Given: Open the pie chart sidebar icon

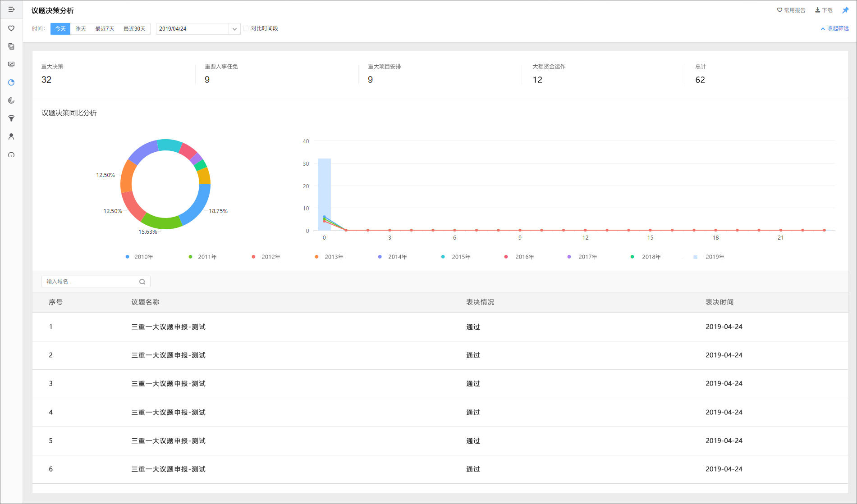Looking at the screenshot, I should [x=11, y=82].
